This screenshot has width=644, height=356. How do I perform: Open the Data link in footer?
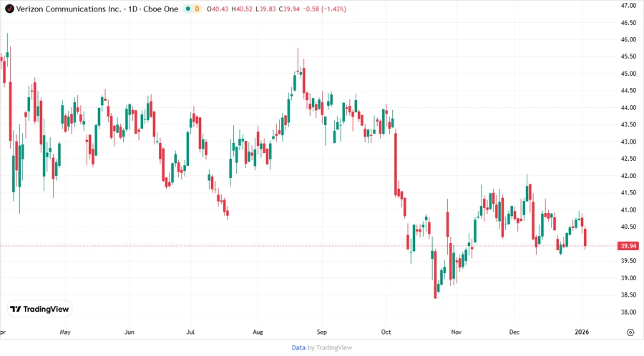[298, 347]
